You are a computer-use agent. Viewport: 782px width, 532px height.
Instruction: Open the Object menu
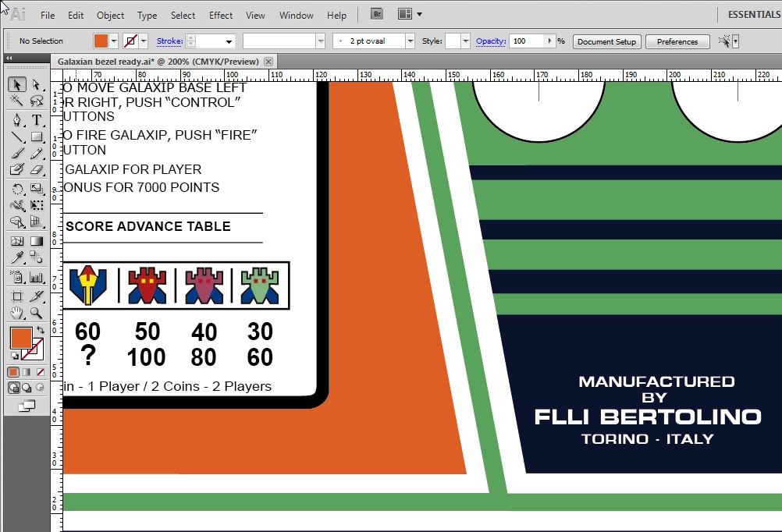[x=111, y=16]
